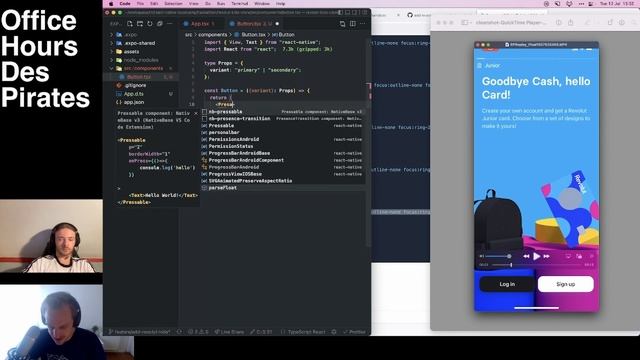This screenshot has width=640, height=360.
Task: Click the git branch status bar item
Action: (140, 332)
